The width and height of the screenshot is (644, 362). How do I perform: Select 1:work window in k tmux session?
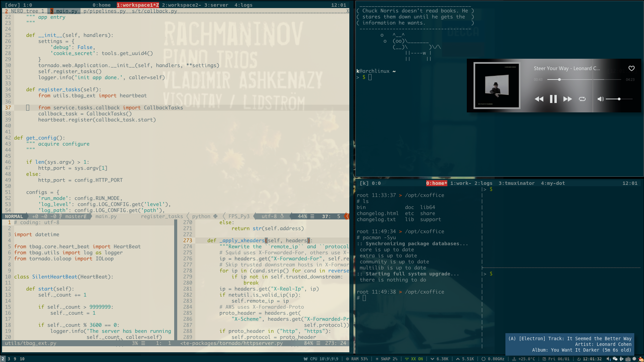click(x=461, y=183)
